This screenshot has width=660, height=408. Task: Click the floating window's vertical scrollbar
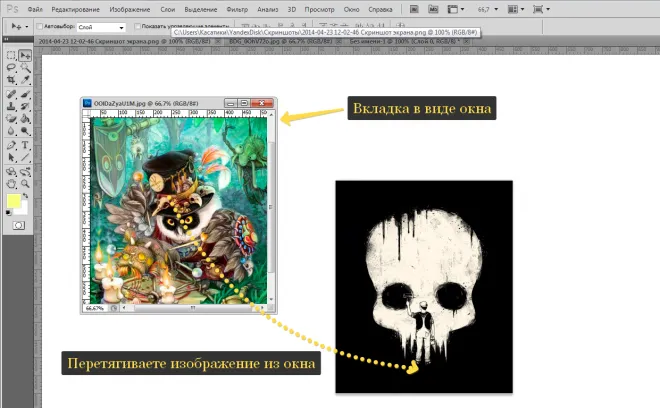[x=271, y=207]
